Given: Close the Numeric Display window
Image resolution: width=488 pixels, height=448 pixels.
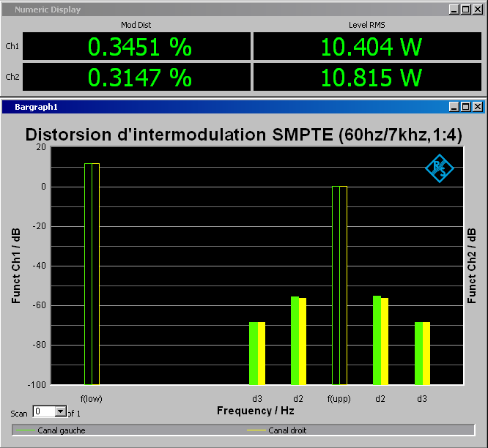Looking at the screenshot, I should click(477, 10).
